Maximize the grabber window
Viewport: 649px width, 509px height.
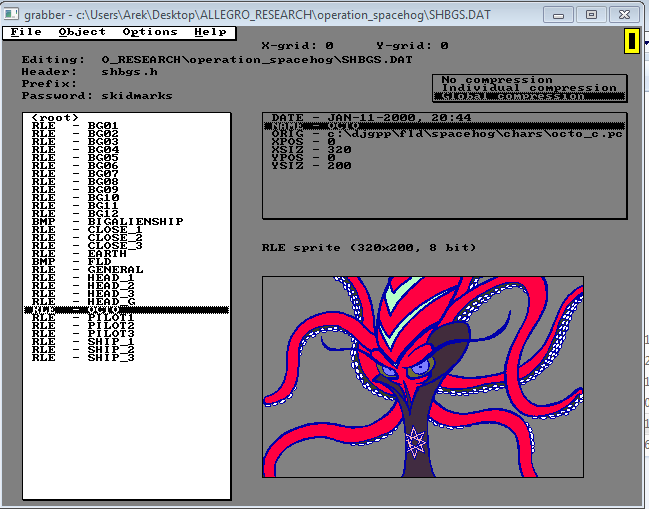pos(591,14)
